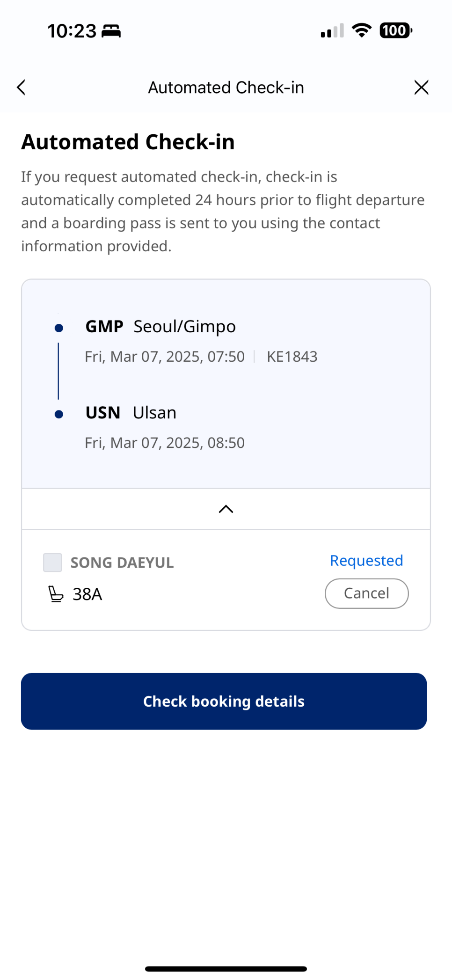The height and width of the screenshot is (980, 452).
Task: Tap the seat icon beside 38A
Action: (56, 594)
